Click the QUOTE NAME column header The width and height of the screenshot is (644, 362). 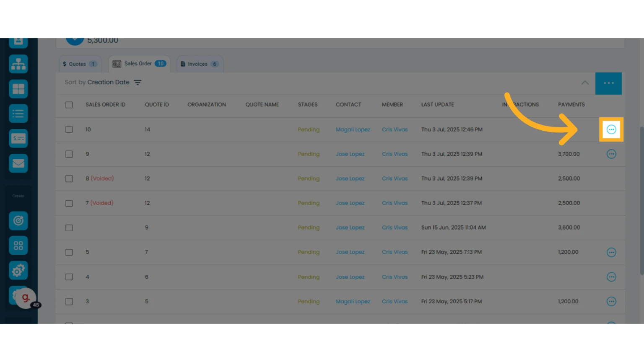[x=262, y=105]
